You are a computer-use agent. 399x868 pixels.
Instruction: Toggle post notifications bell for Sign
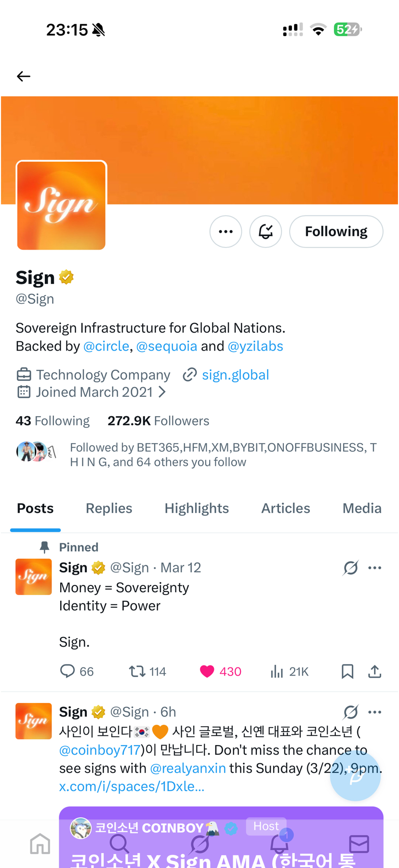coord(266,231)
